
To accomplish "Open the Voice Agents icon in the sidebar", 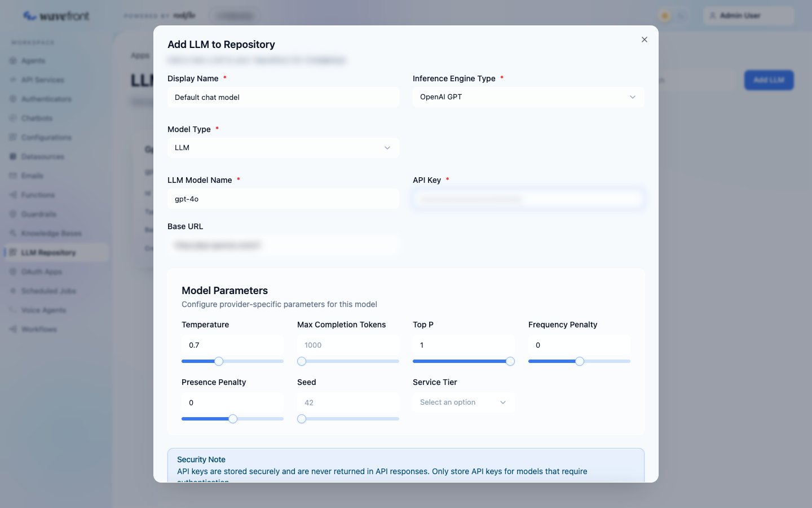I will [x=13, y=310].
